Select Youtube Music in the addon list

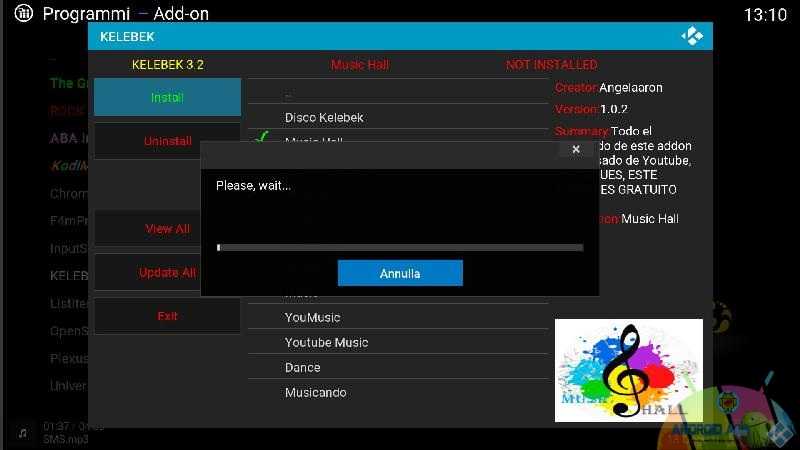pyautogui.click(x=398, y=342)
